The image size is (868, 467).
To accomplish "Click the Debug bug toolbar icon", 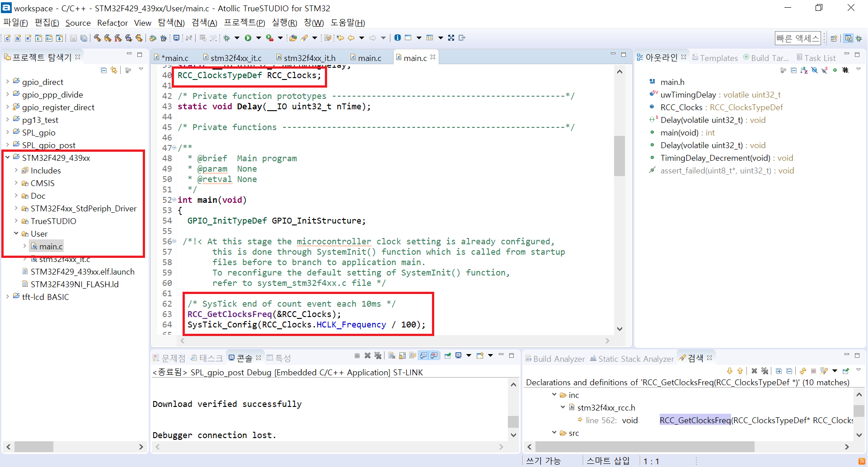I will pyautogui.click(x=227, y=38).
